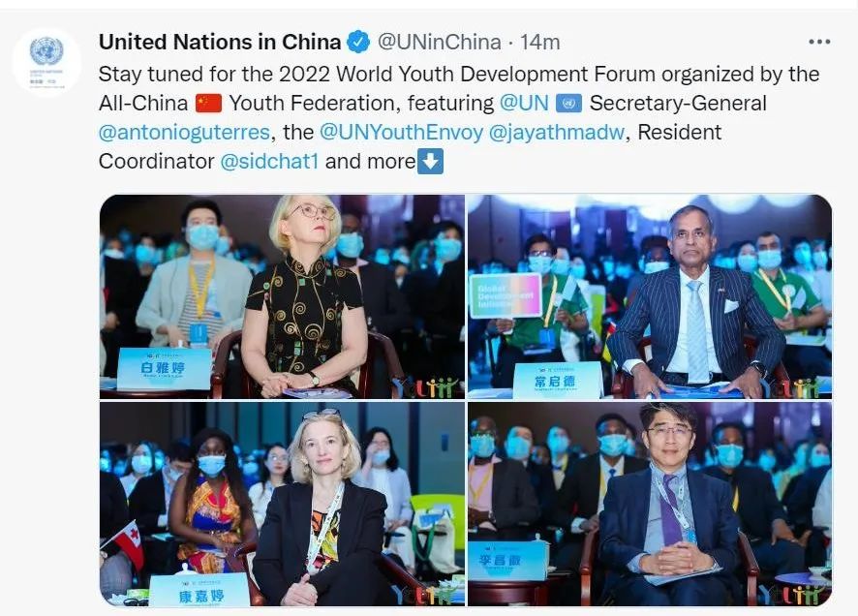The image size is (858, 616).
Task: Open bottom-right photo of man in navy suit
Action: pos(650,504)
